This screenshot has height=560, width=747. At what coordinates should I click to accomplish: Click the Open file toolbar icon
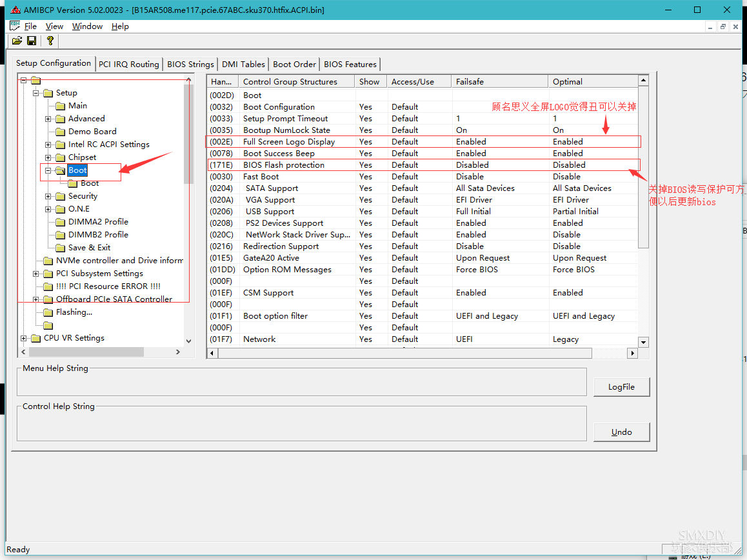(17, 41)
